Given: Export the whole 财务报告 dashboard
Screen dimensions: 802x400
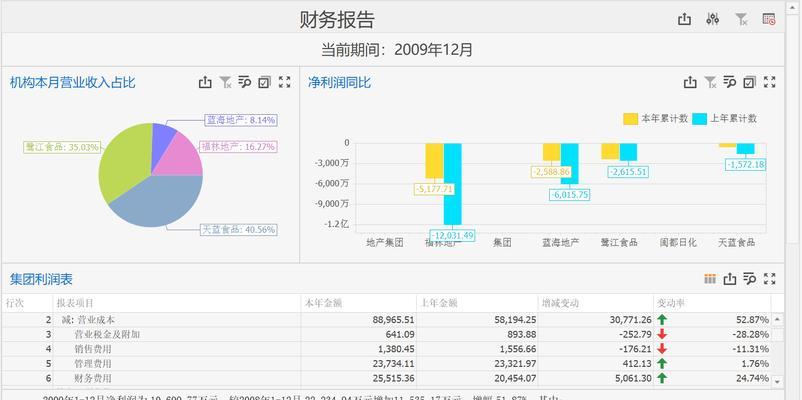Looking at the screenshot, I should (x=684, y=19).
